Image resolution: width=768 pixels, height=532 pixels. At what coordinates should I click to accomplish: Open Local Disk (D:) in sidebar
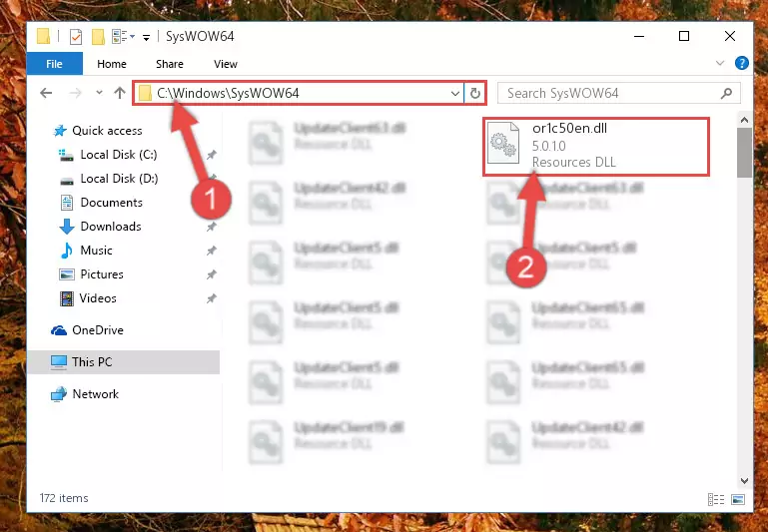119,179
